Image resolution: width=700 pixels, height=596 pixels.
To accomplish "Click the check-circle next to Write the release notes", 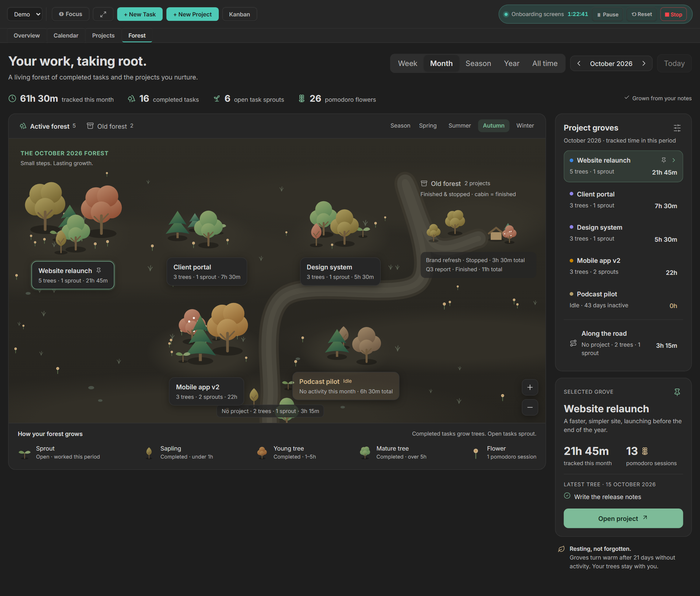I will point(567,496).
